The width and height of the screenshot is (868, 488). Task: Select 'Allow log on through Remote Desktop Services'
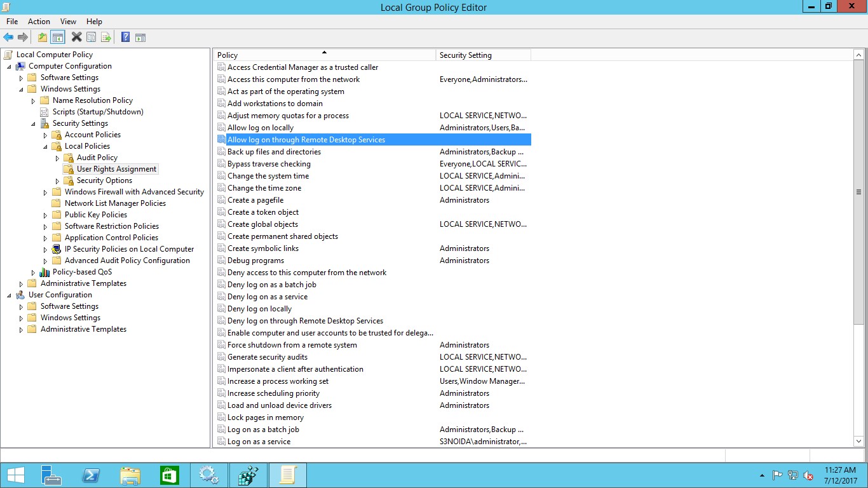pyautogui.click(x=373, y=140)
